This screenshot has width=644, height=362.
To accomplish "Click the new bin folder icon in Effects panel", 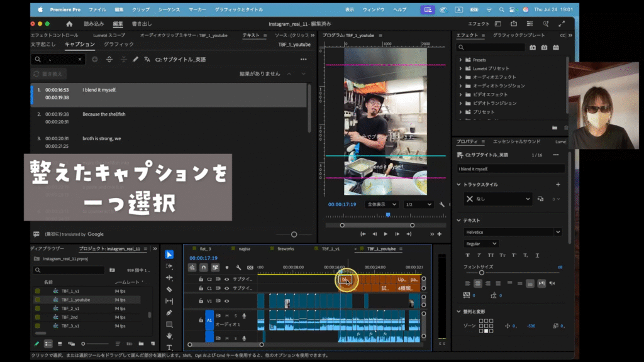I will 555,128.
